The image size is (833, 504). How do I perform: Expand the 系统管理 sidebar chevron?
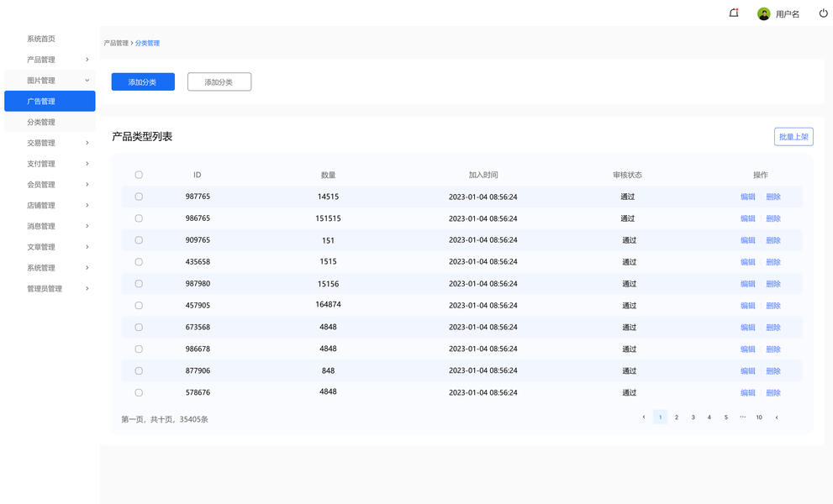[87, 268]
